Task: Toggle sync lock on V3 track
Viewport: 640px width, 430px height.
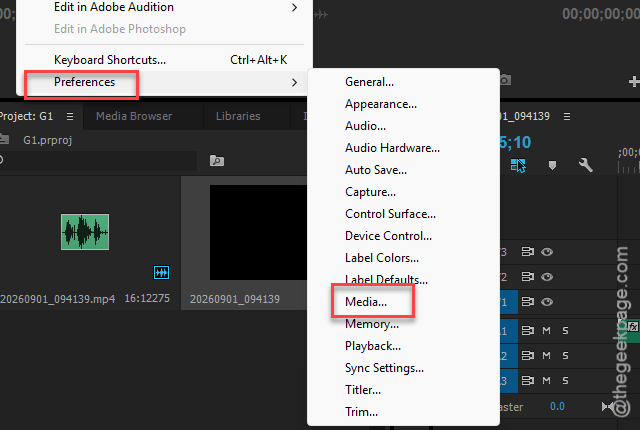Action: (x=527, y=252)
